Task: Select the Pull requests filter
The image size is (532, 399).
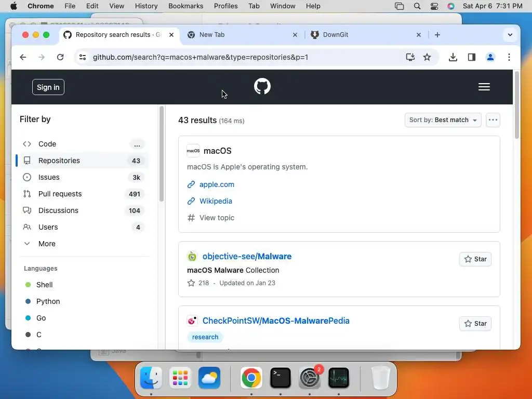Action: (82, 194)
